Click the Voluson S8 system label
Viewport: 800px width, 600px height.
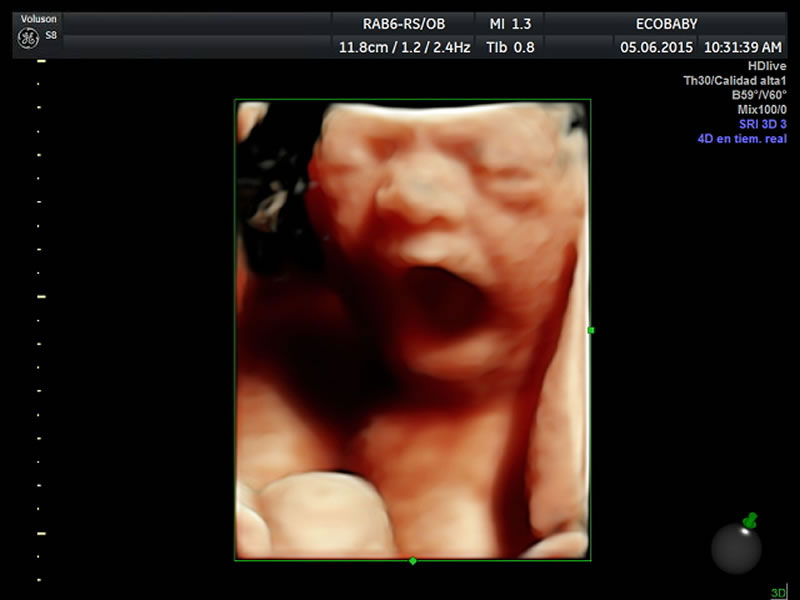[x=38, y=19]
